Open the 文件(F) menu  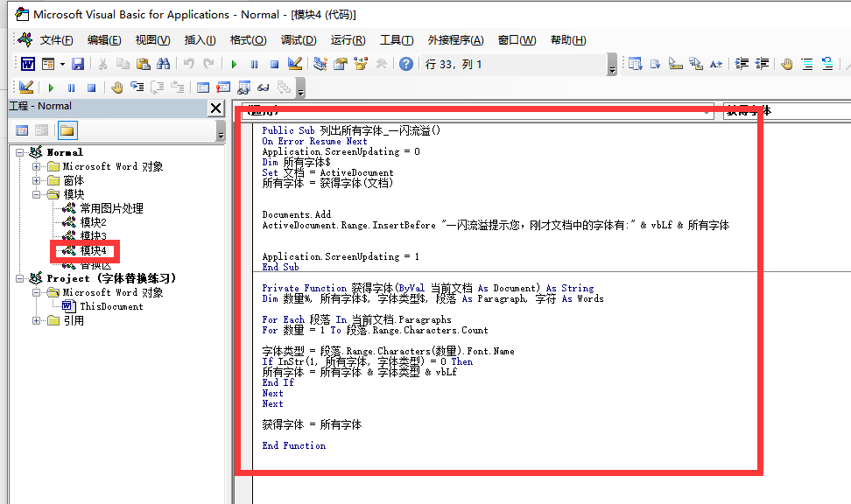coord(56,40)
